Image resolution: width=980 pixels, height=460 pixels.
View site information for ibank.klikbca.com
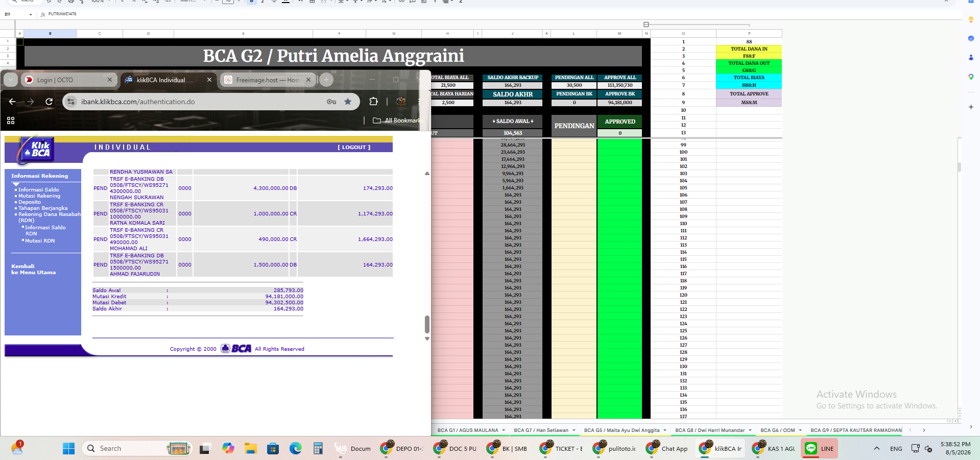tap(71, 102)
